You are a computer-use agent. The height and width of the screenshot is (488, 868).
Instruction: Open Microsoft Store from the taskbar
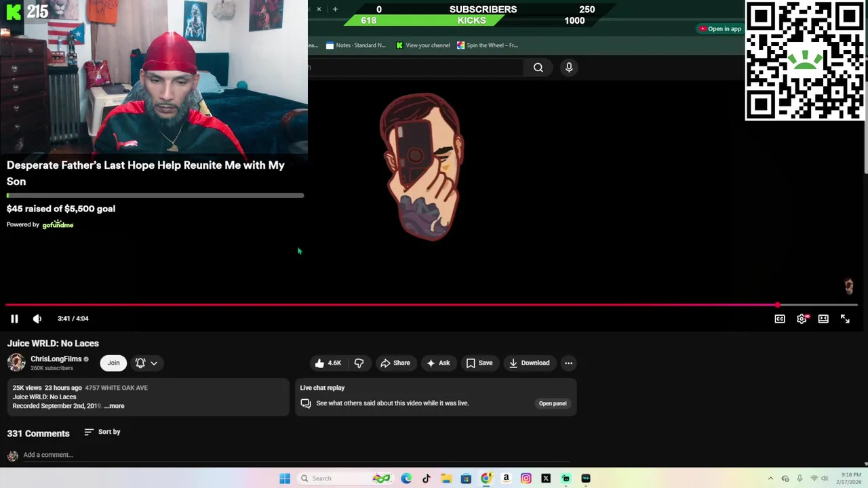tap(466, 479)
